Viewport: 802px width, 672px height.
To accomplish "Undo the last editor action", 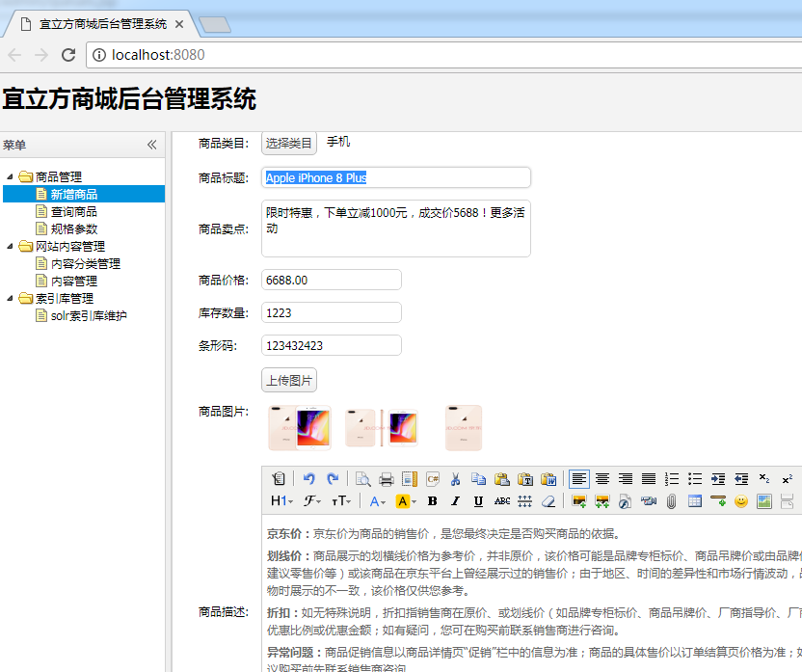I will [308, 478].
